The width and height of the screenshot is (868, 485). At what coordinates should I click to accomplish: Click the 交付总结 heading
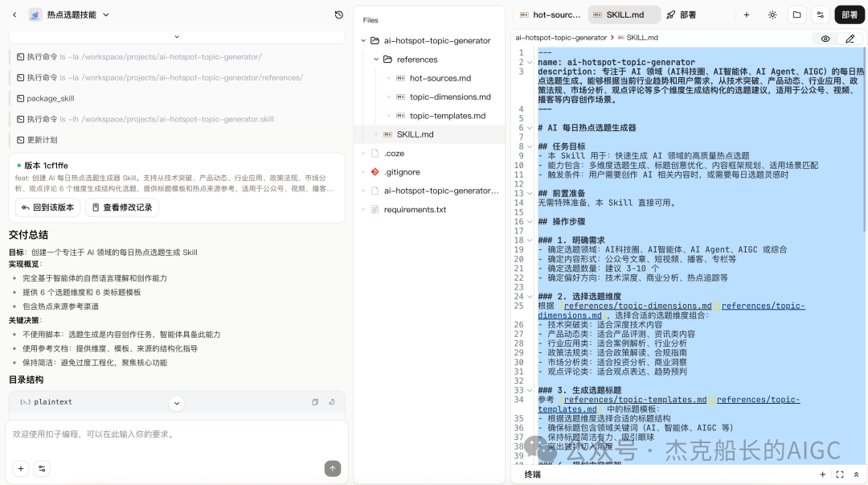[28, 235]
